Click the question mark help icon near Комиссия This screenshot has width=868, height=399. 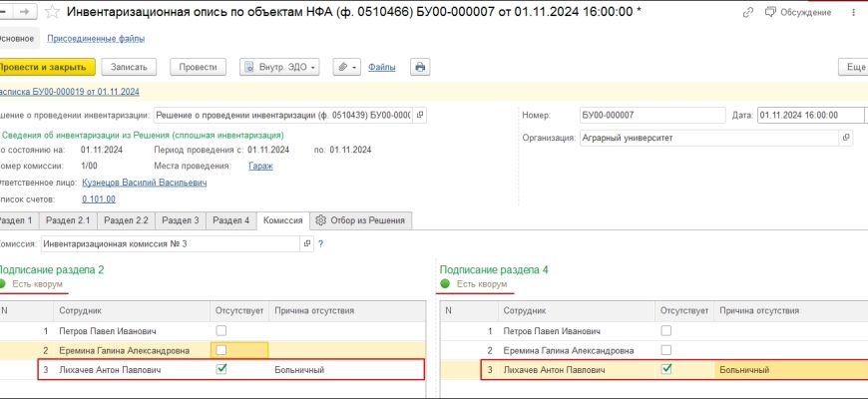(x=321, y=243)
